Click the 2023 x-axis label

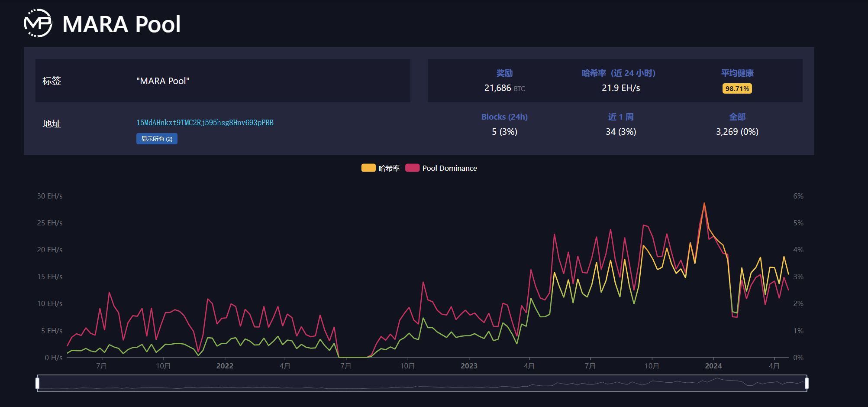click(469, 366)
